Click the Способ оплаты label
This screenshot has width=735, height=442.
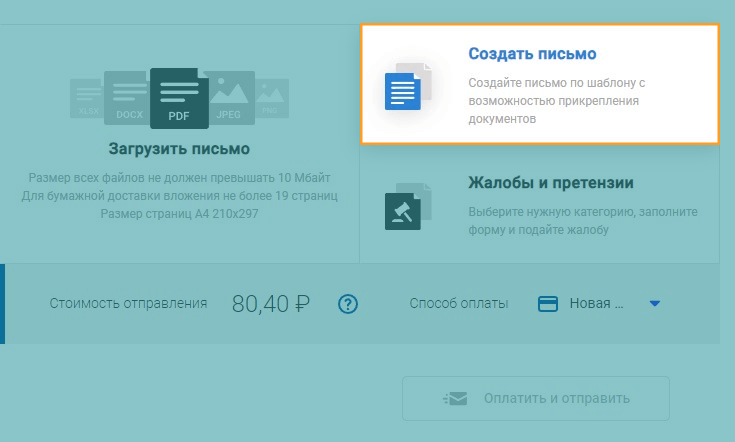459,303
